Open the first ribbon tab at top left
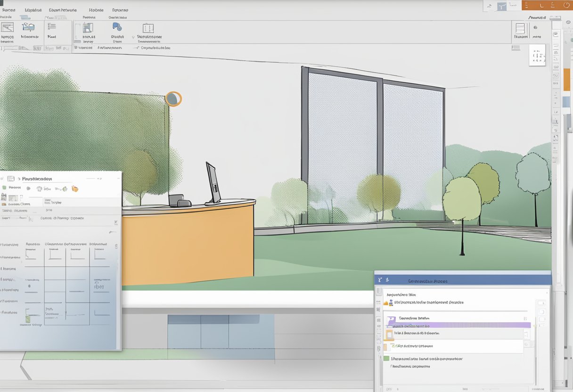Viewport: 573px width, 392px height. (9, 10)
